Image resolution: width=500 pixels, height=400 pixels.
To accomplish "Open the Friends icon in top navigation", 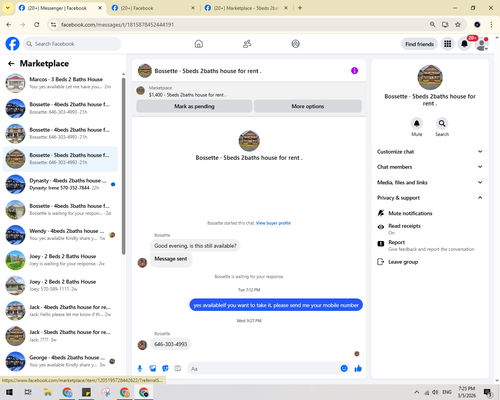I will pyautogui.click(x=247, y=44).
